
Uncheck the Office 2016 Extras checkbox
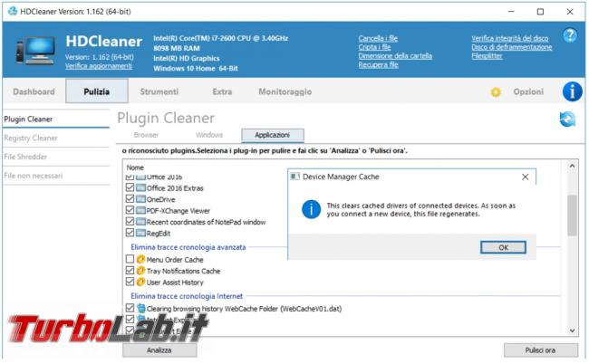[x=130, y=187]
